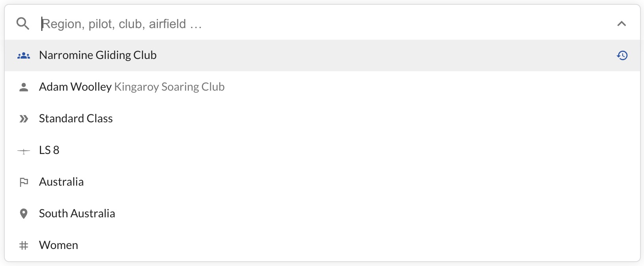
Task: Click the magnifying glass search icon
Action: coord(23,24)
